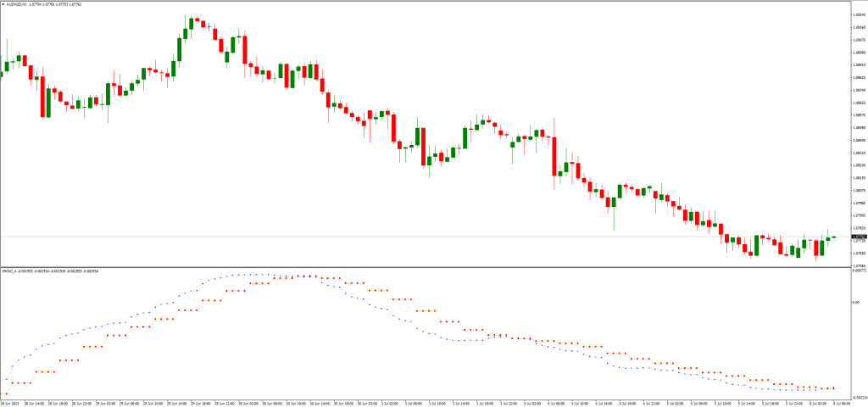
Task: Click the first candle at the chart's left edge
Action: [2, 72]
